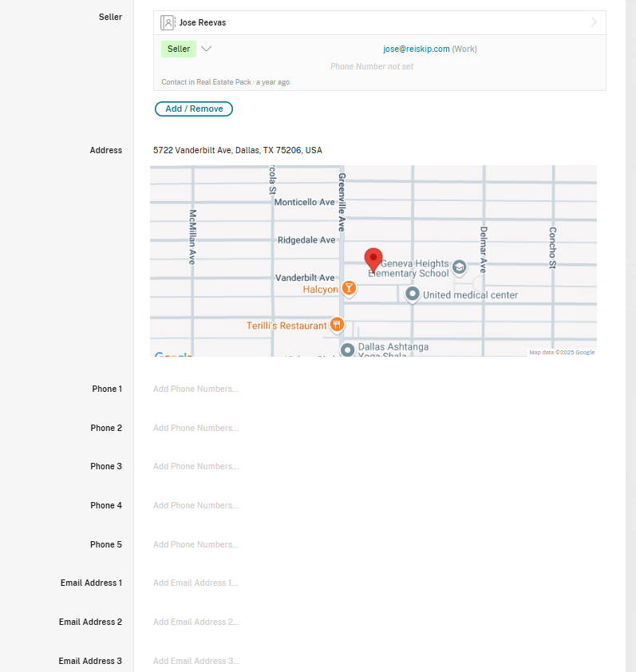The image size is (636, 672).
Task: Click the contact card icon beside Jose Reevas
Action: point(168,22)
